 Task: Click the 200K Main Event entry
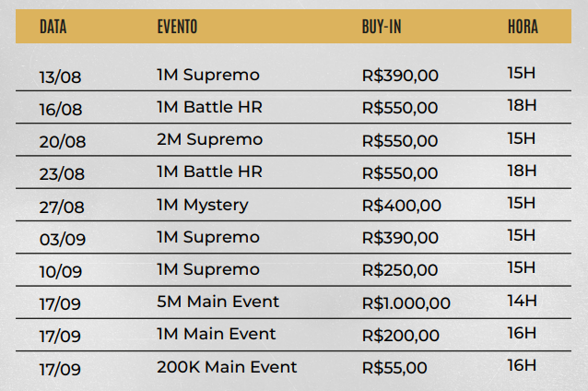pos(227,367)
